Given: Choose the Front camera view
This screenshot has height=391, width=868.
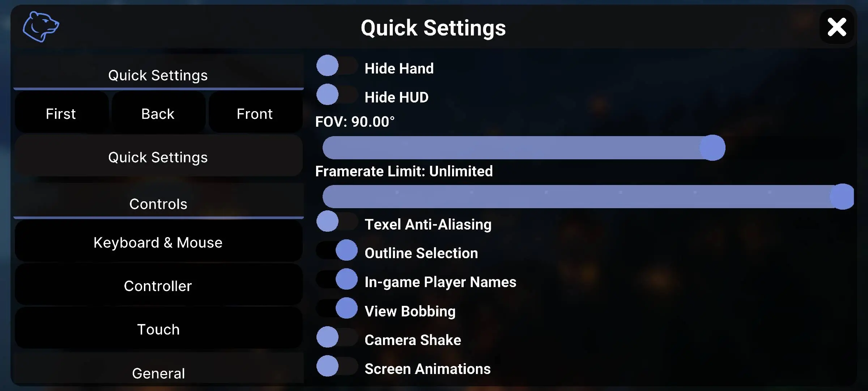Looking at the screenshot, I should pos(255,114).
